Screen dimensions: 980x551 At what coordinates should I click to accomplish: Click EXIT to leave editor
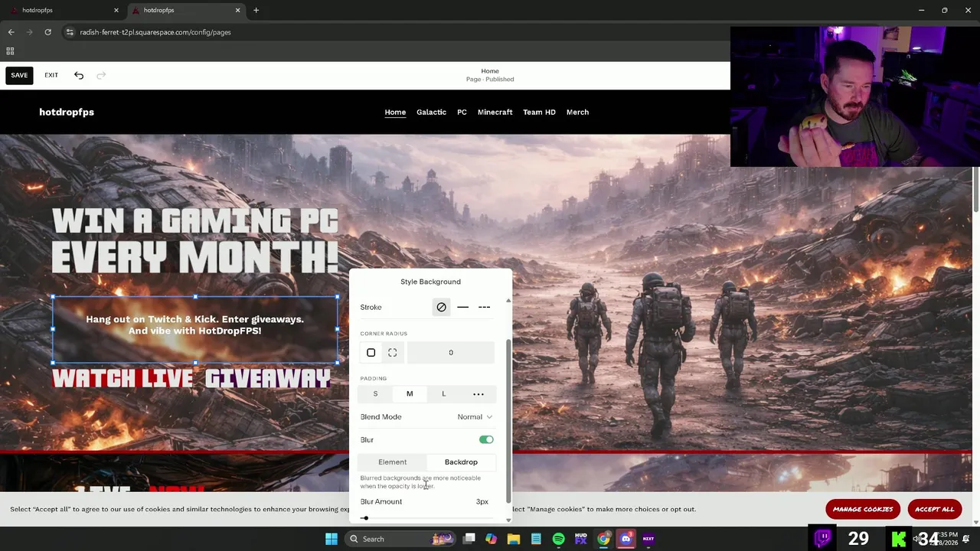(x=51, y=75)
